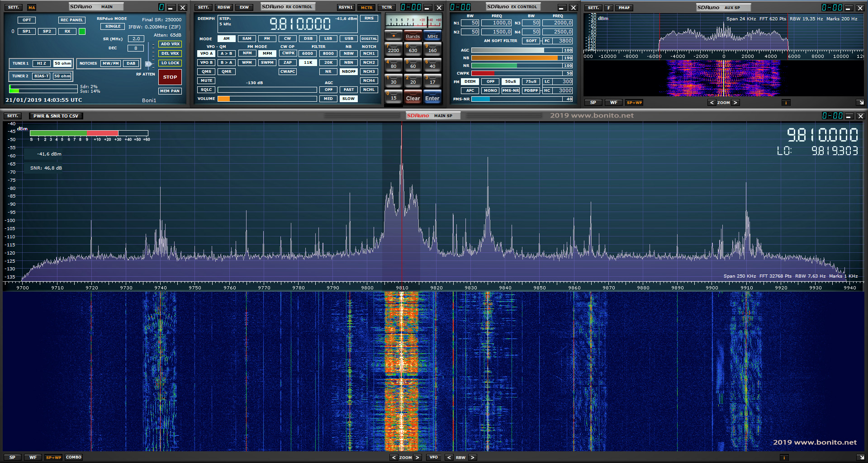The image size is (868, 463).
Task: Click the 2200 meter band keypad button
Action: pos(393,49)
